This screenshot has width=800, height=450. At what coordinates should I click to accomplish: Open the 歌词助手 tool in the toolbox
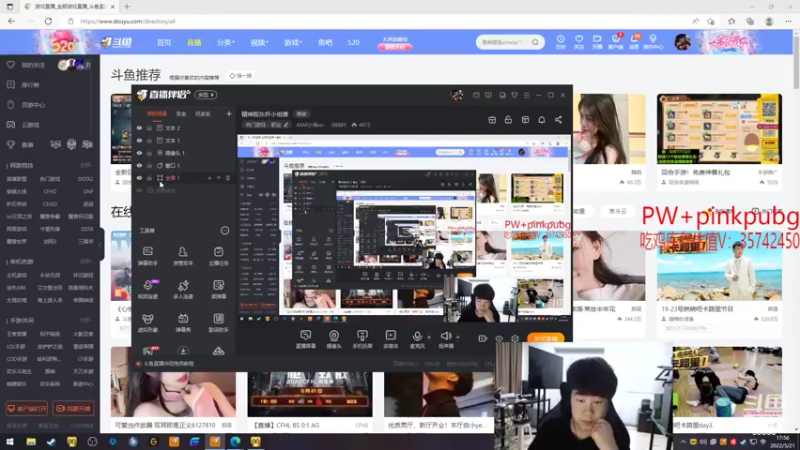(x=218, y=322)
